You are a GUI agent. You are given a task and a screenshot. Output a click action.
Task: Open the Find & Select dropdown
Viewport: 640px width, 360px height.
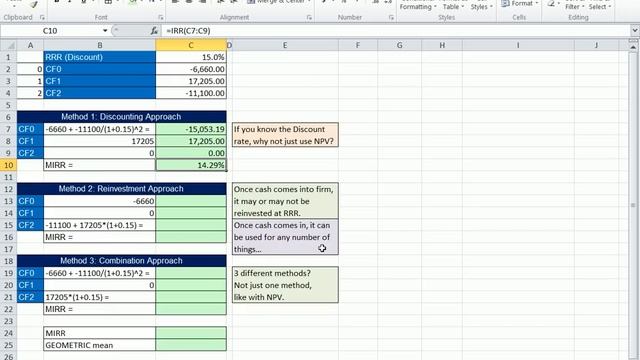point(599,7)
